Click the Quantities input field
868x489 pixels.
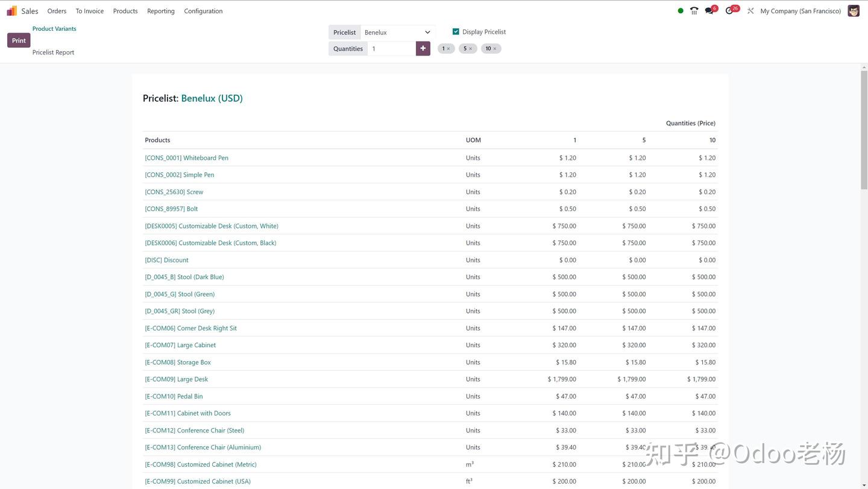pyautogui.click(x=392, y=49)
